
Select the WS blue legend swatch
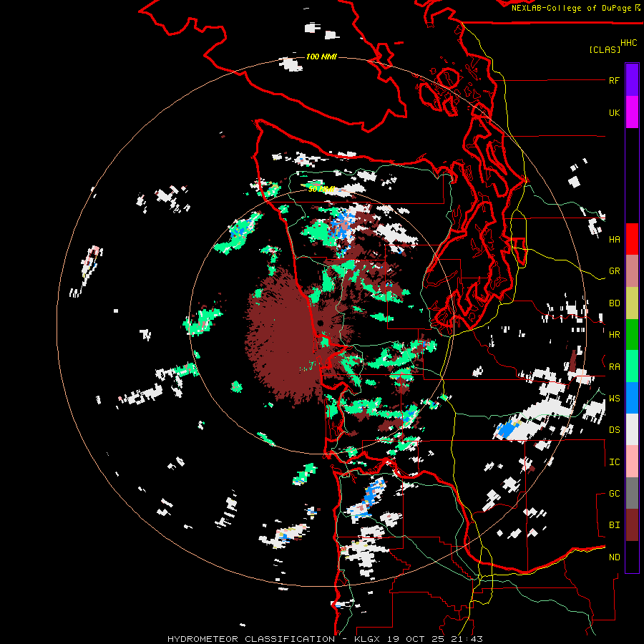point(632,398)
